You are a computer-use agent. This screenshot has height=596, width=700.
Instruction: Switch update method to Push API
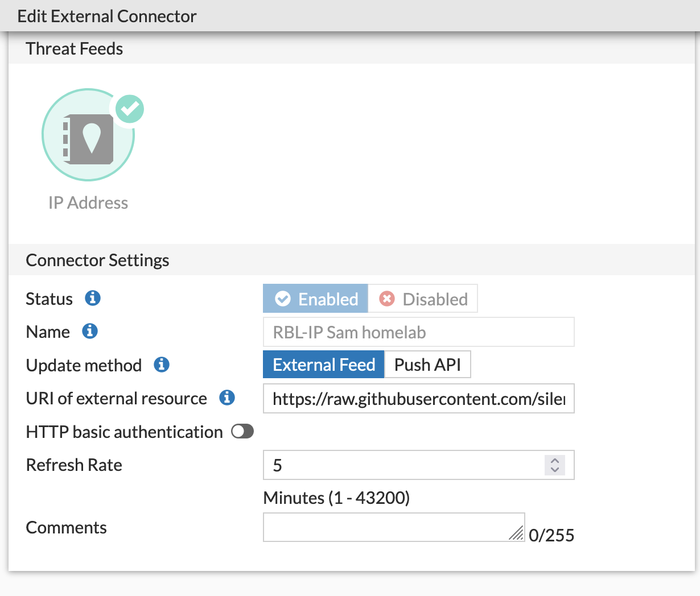pos(427,364)
